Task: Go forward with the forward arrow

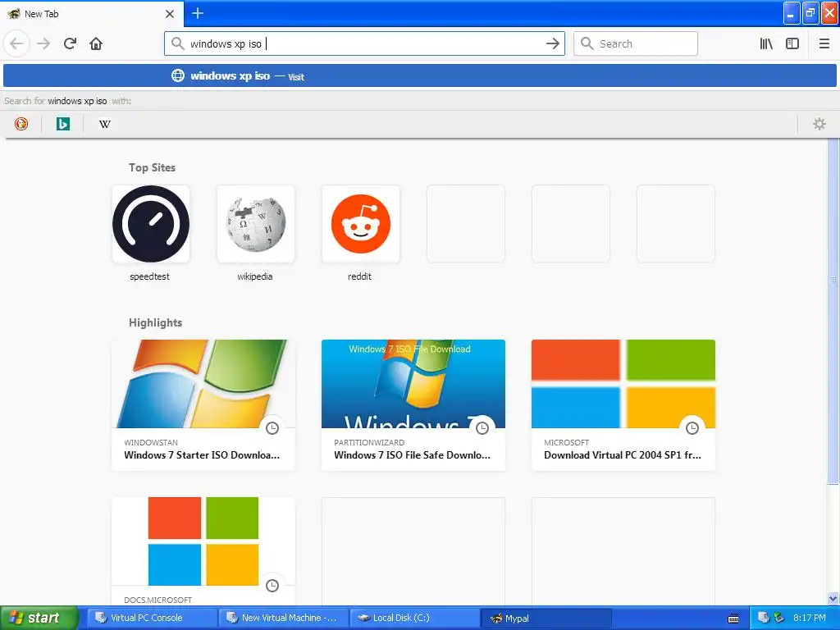Action: [43, 43]
